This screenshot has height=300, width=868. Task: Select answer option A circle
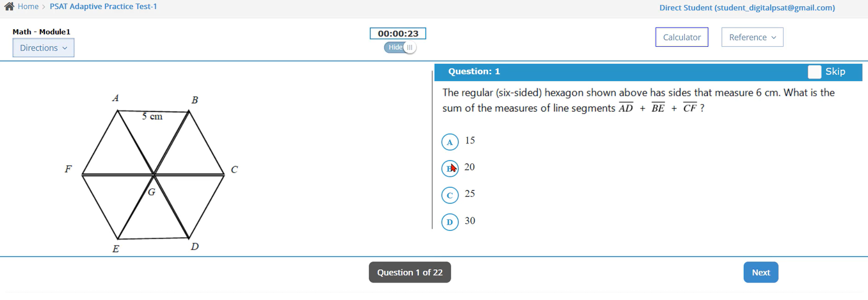pos(450,142)
